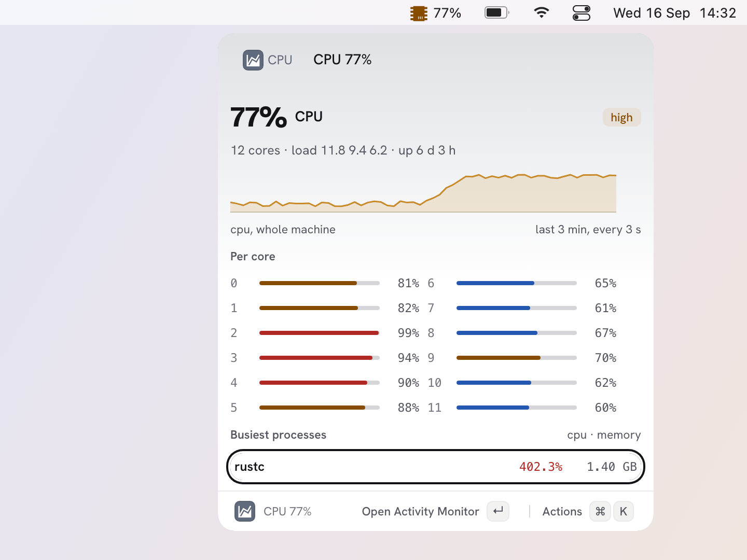Click core 11 usage bar at 60%
The image size is (747, 560).
point(517,408)
